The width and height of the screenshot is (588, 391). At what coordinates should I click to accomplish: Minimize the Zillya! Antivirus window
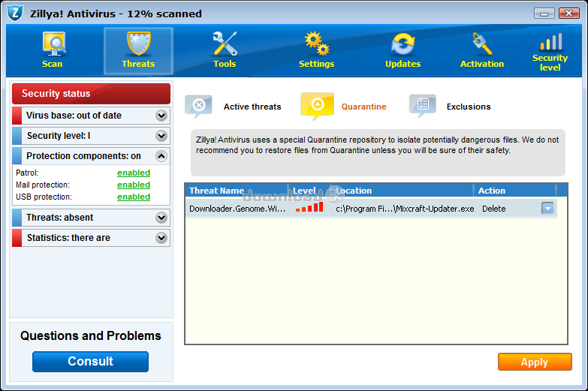544,14
